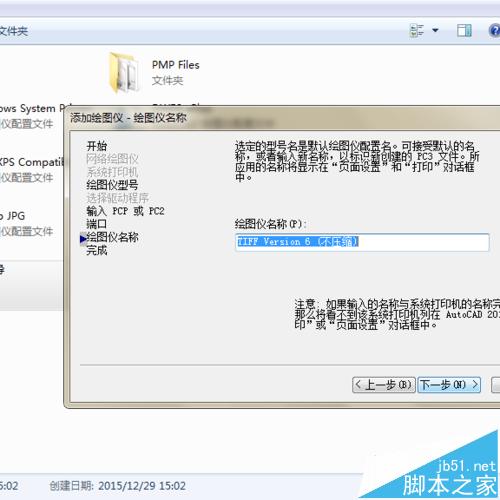Select the 网络绘图仪 step in wizard list
The height and width of the screenshot is (500, 500).
pos(112,159)
